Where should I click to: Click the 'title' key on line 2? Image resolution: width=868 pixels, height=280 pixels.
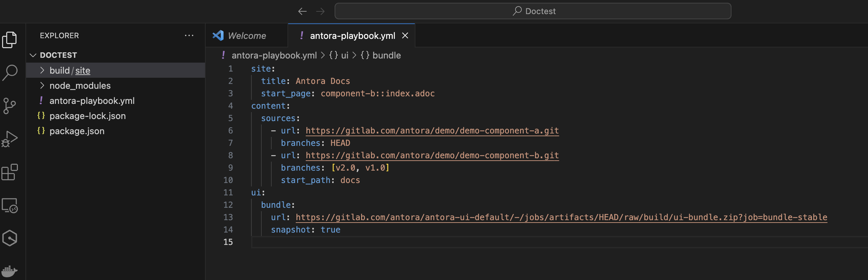coord(273,81)
